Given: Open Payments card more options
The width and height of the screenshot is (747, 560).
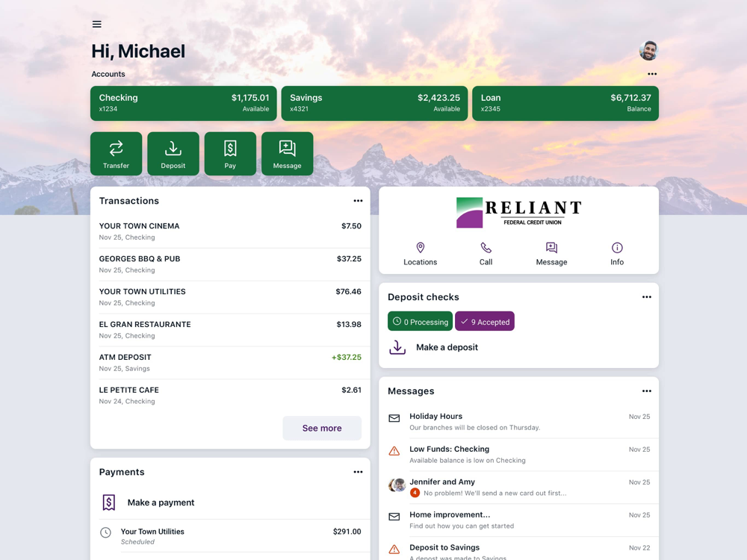Looking at the screenshot, I should pos(358,472).
